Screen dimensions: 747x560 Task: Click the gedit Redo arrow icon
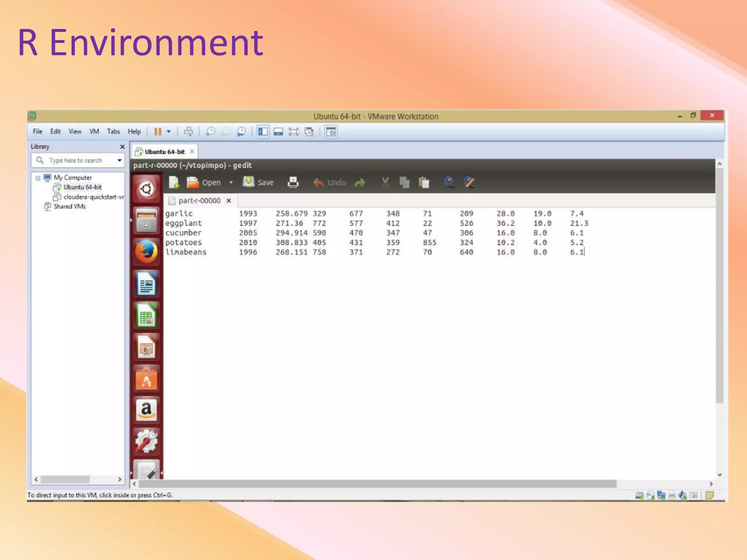coord(360,183)
